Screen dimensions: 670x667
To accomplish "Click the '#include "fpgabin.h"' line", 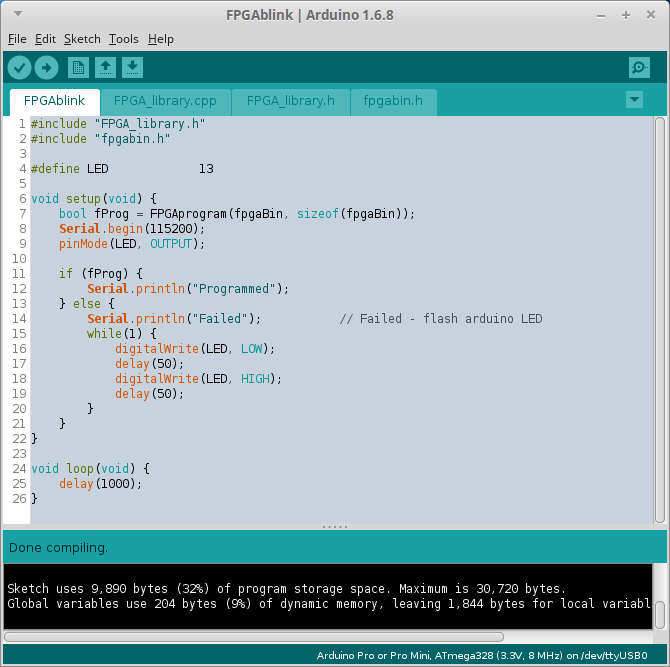I will tap(100, 139).
